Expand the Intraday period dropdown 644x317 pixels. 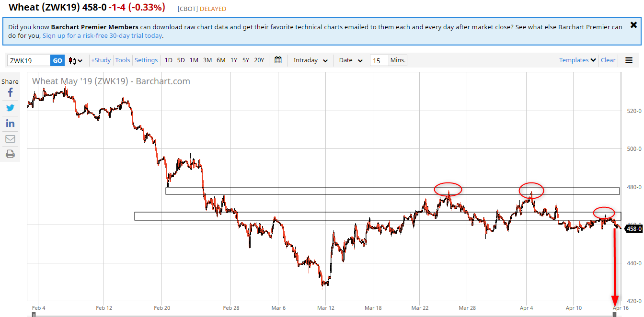click(310, 60)
